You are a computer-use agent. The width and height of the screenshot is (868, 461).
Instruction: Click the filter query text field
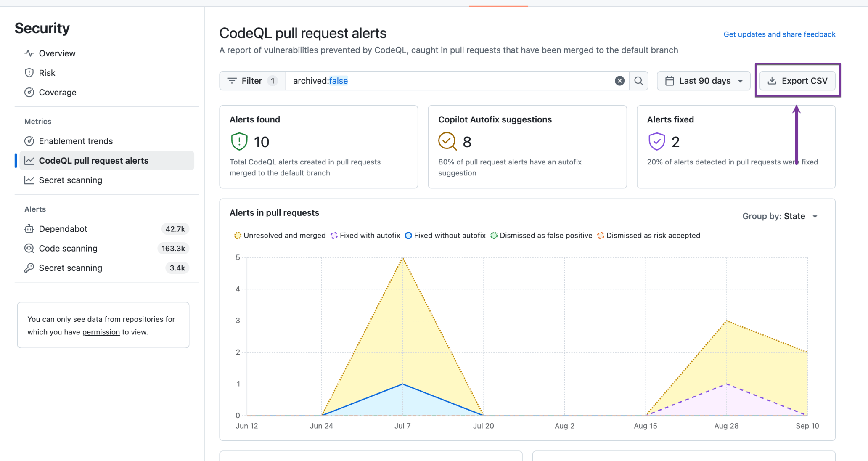click(x=450, y=81)
